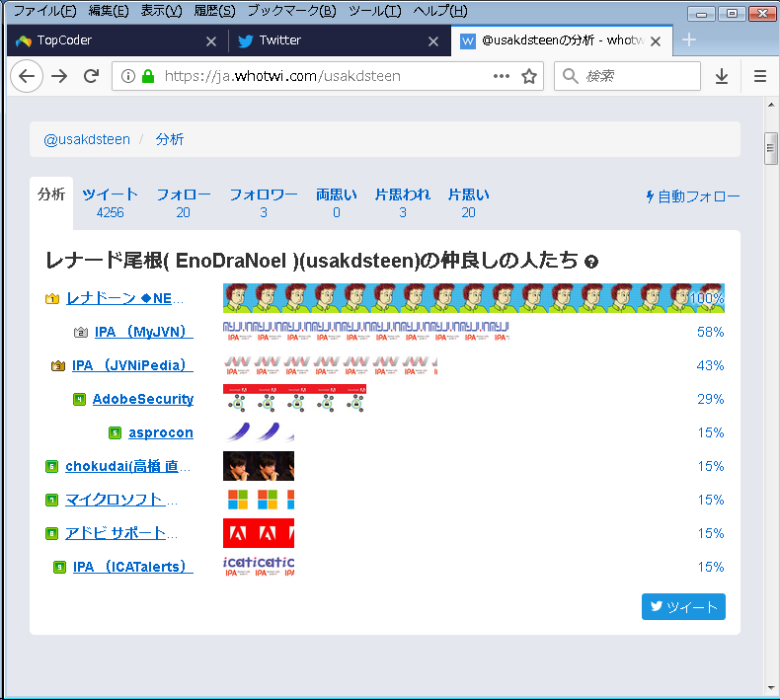
Task: Open the ファイル(F) menu
Action: click(x=44, y=11)
